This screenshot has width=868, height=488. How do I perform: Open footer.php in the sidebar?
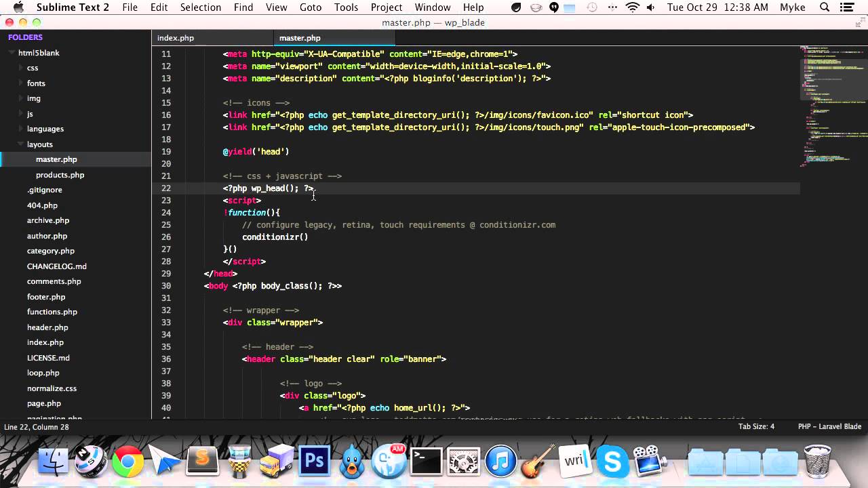tap(46, 297)
